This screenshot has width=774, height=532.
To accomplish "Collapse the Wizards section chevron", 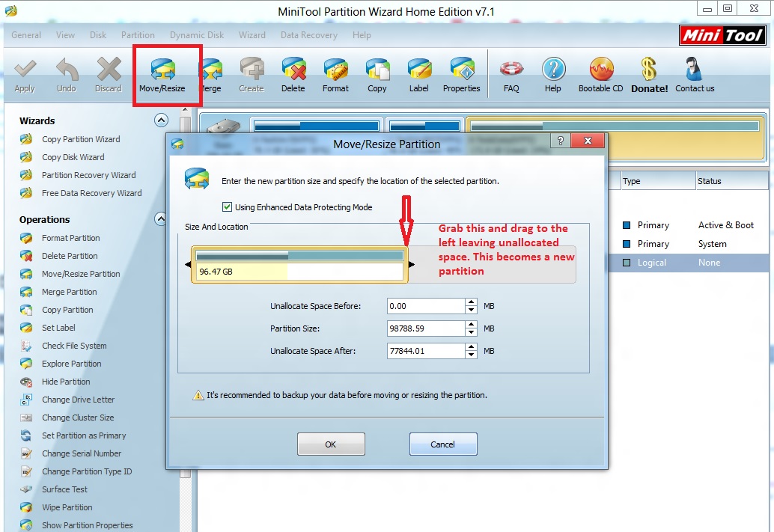I will (161, 120).
